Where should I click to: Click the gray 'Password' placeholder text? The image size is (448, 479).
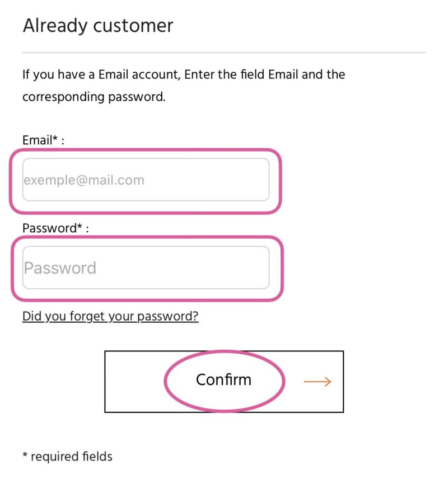pos(60,268)
